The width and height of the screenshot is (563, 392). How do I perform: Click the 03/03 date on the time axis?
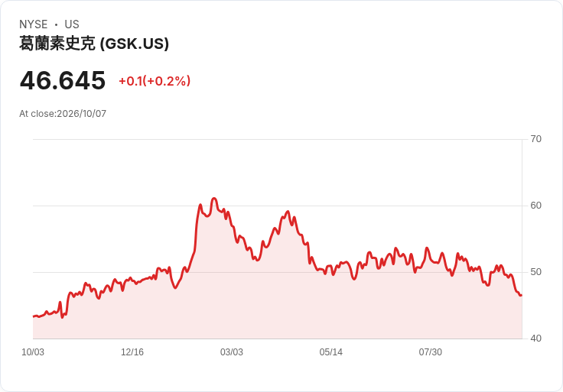click(x=232, y=352)
